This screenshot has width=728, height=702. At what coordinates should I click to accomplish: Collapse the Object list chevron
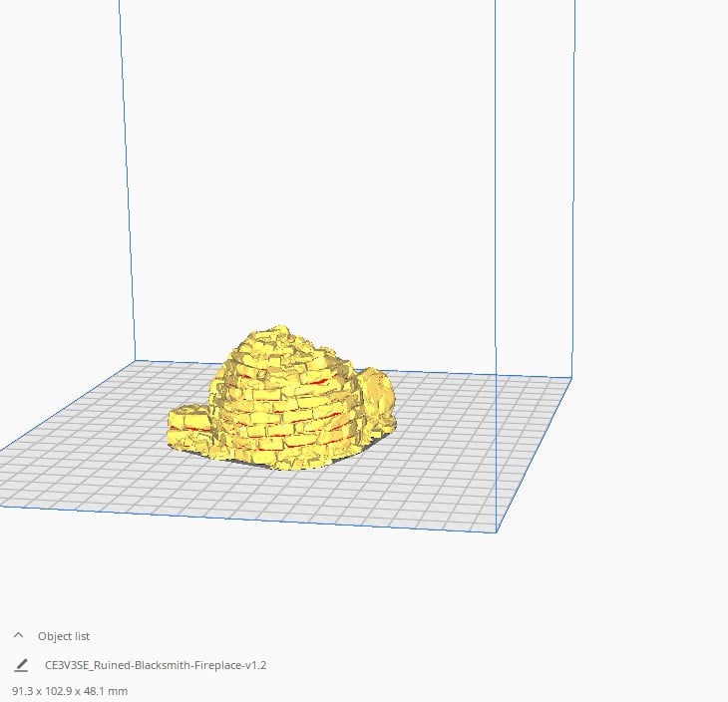19,635
